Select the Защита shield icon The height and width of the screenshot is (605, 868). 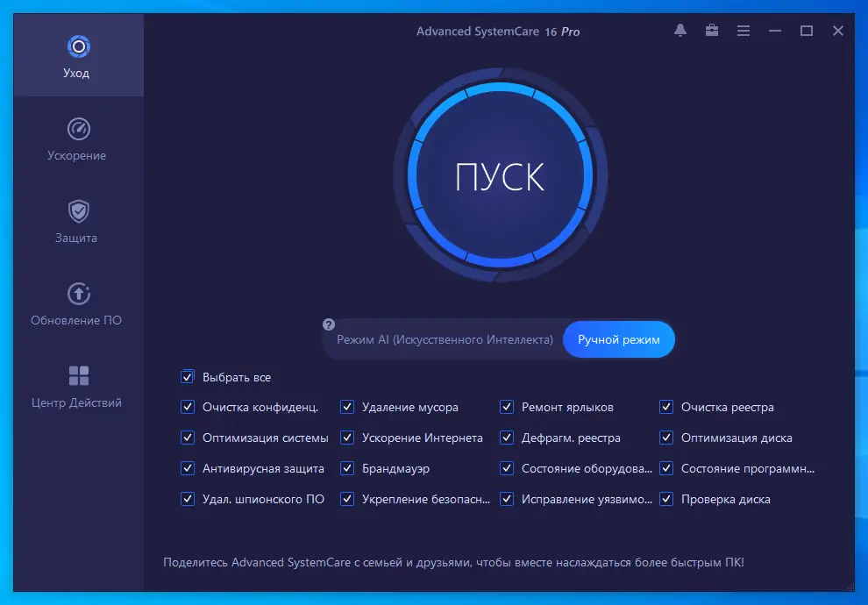(x=77, y=211)
